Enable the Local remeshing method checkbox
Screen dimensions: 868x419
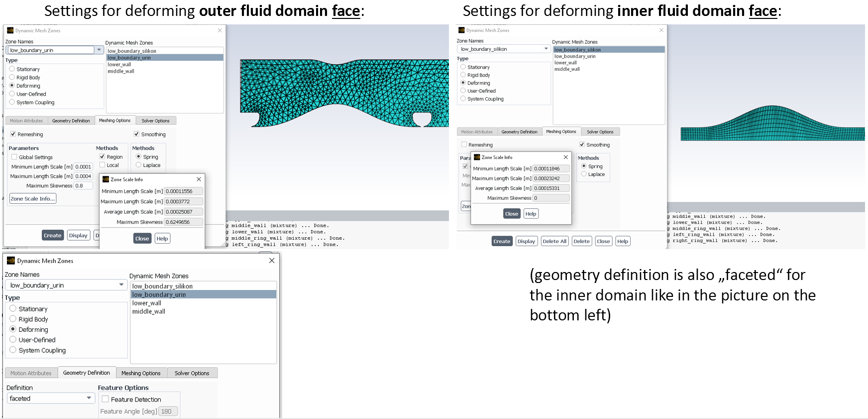102,165
